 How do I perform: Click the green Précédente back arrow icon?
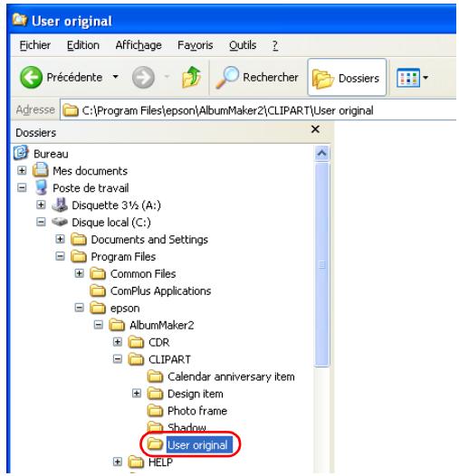point(31,78)
